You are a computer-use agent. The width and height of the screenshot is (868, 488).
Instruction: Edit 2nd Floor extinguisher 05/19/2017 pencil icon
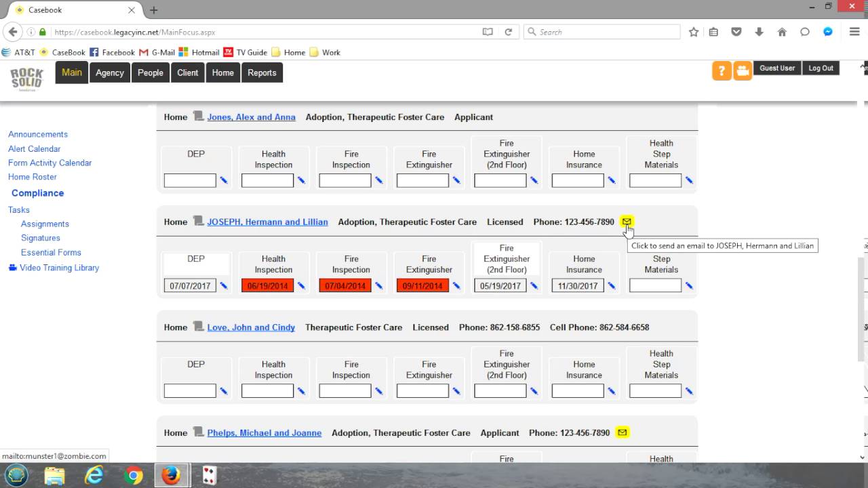coord(534,286)
